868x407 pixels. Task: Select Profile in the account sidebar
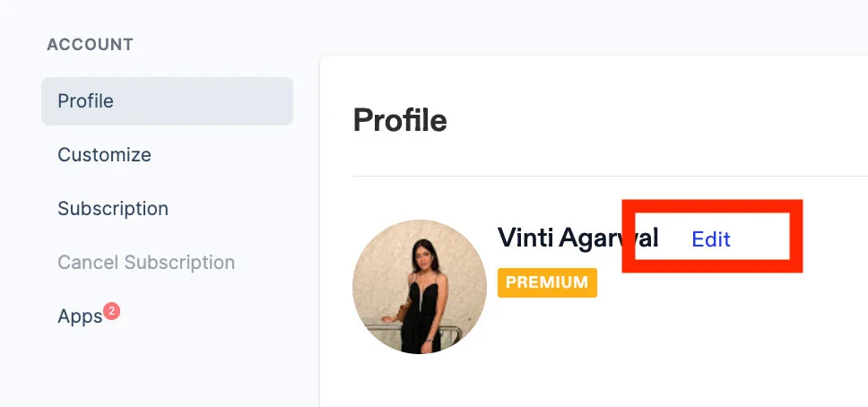pos(86,101)
